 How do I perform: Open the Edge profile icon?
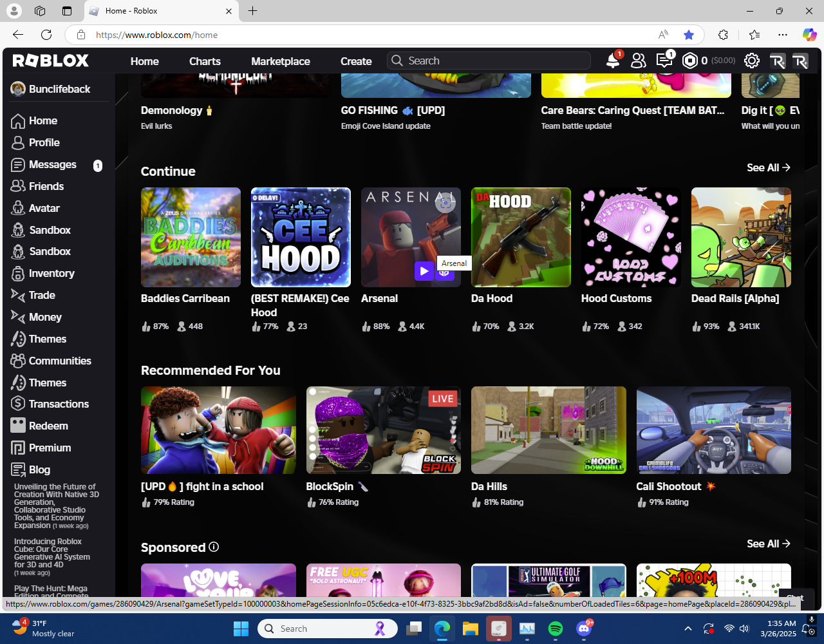[14, 11]
